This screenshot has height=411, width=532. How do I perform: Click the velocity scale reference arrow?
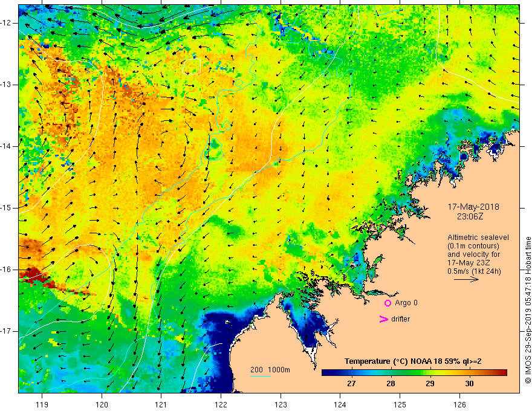point(466,279)
